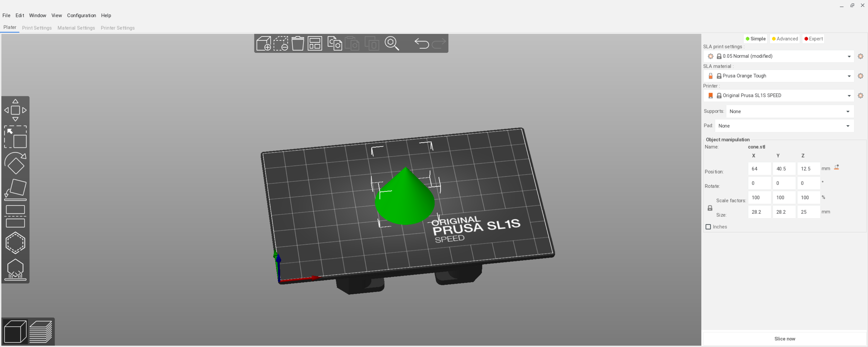Open the Original Prusa SL1S SPEED printer dropdown
Viewport: 868px width, 347px height.
(779, 96)
